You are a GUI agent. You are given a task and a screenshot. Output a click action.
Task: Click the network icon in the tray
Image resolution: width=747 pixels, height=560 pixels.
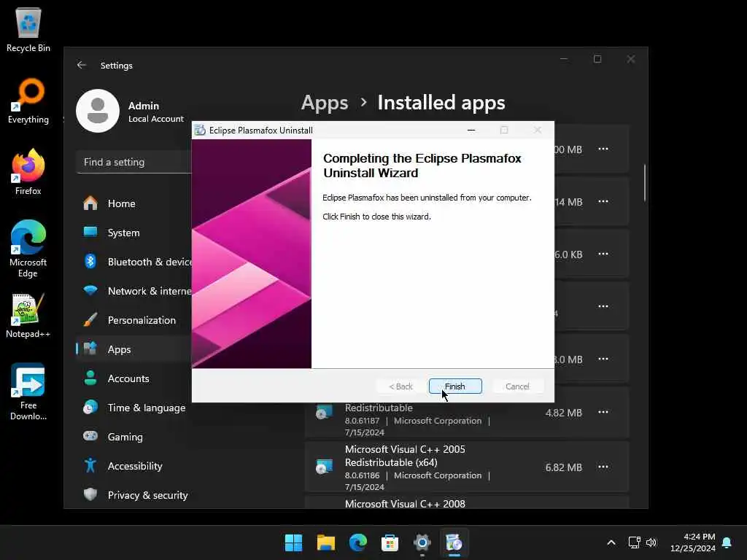point(634,542)
